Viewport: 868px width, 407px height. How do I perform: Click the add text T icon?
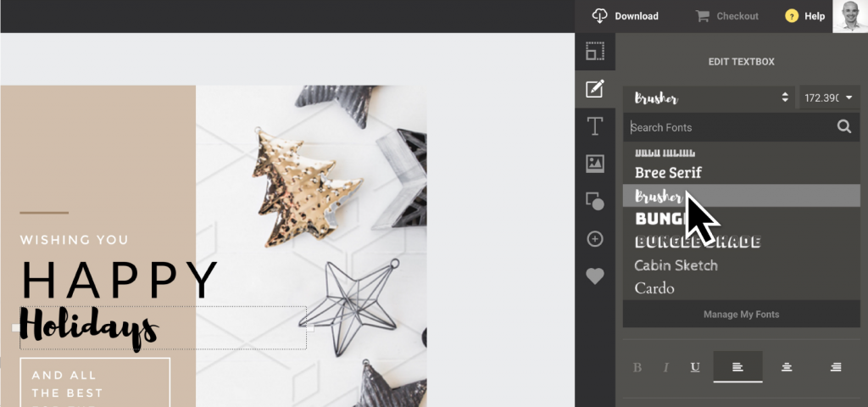(595, 126)
